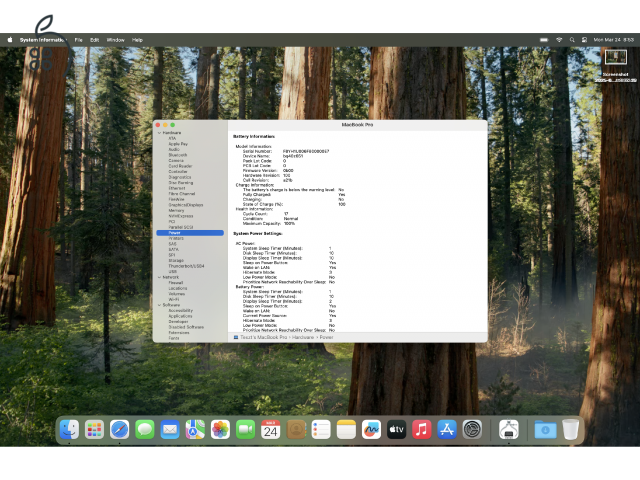Open the System Information app menu
This screenshot has height=480, width=640.
click(x=43, y=40)
